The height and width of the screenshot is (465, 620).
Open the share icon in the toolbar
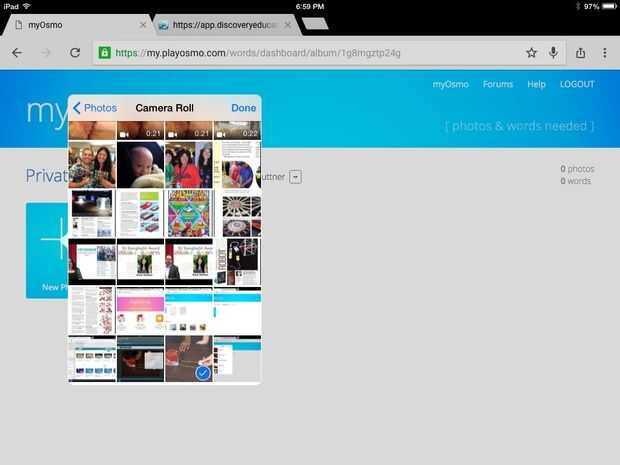pyautogui.click(x=580, y=53)
